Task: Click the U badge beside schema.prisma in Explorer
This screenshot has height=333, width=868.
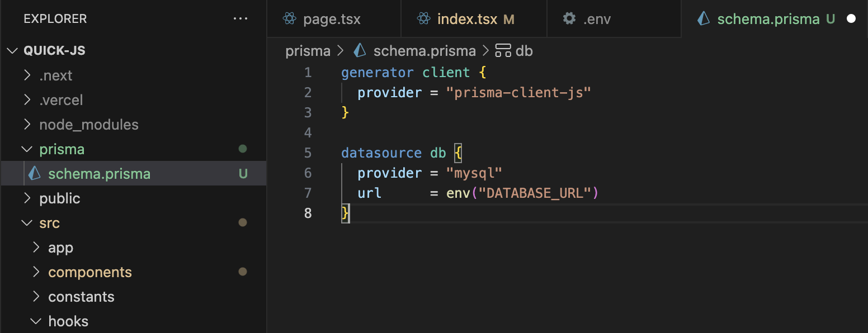Action: click(x=243, y=173)
